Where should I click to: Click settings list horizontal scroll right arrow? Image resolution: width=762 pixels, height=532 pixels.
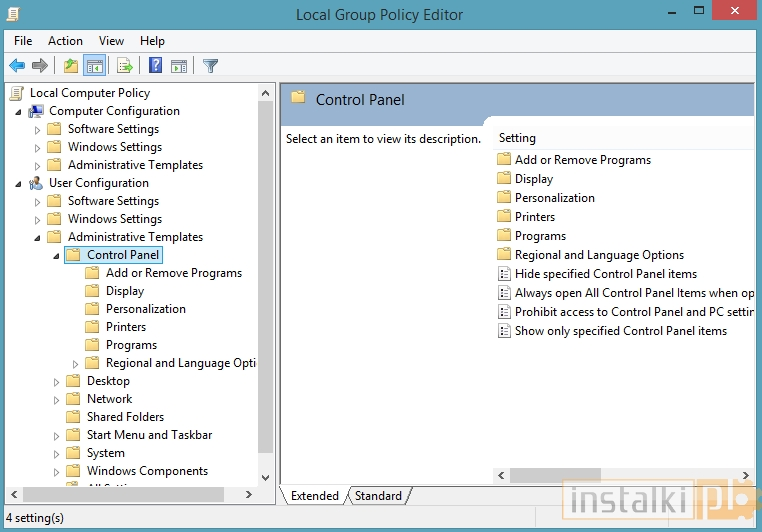tap(745, 475)
